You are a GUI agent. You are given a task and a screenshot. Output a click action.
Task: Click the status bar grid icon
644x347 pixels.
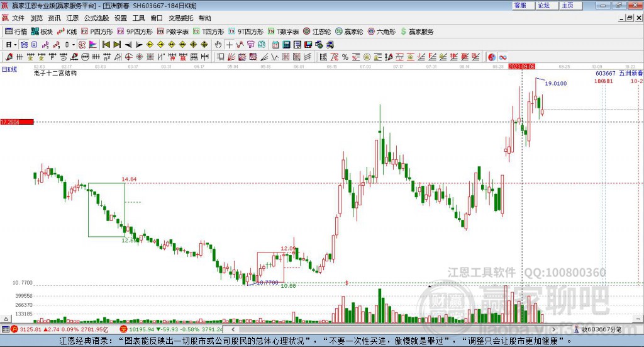pos(5,329)
